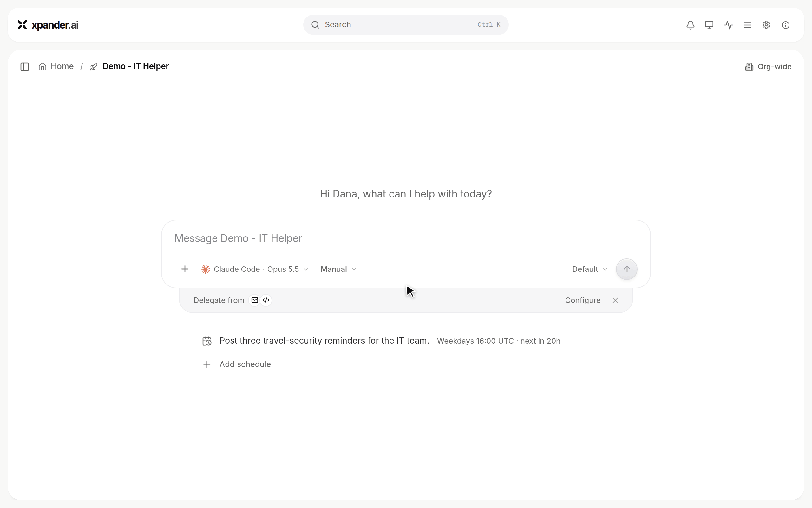Click the calendar clock schedule icon
The height and width of the screenshot is (508, 812).
pos(207,341)
